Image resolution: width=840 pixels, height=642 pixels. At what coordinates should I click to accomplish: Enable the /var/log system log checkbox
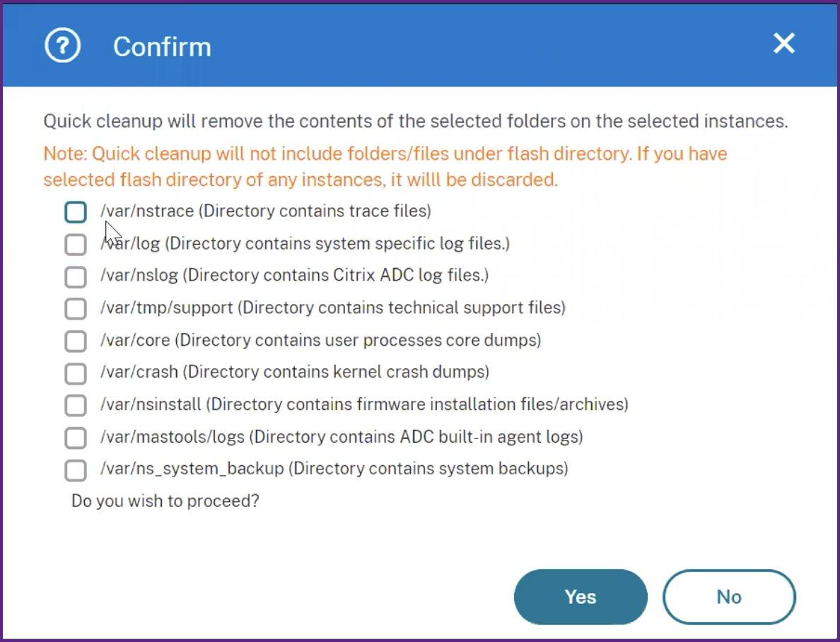tap(76, 245)
